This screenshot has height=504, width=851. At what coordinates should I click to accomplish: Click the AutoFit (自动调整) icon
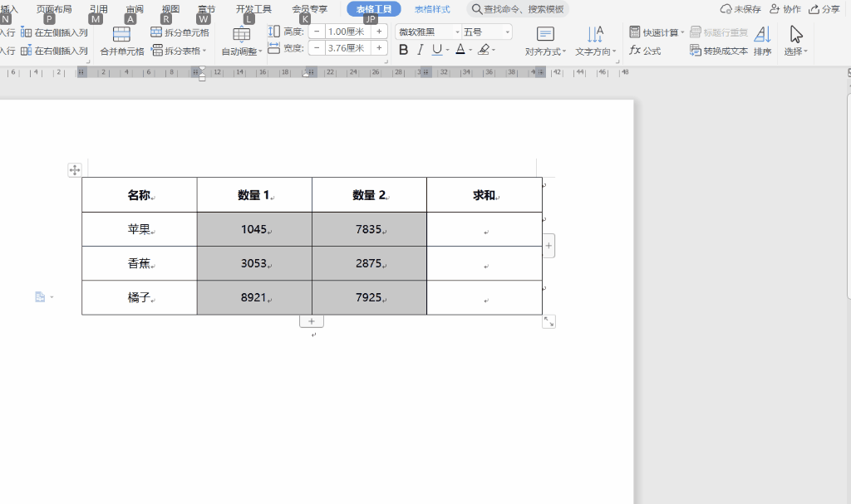click(x=242, y=34)
